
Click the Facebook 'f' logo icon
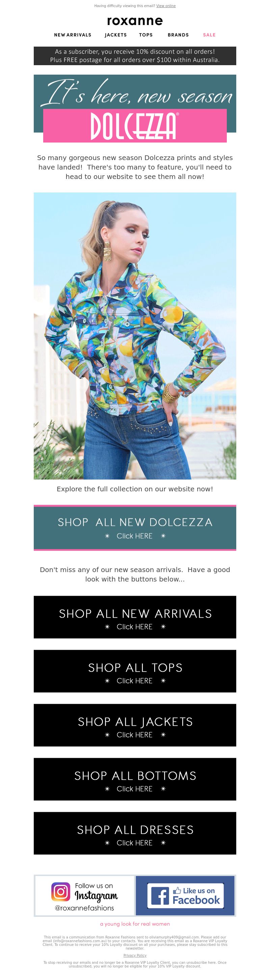pos(160,896)
